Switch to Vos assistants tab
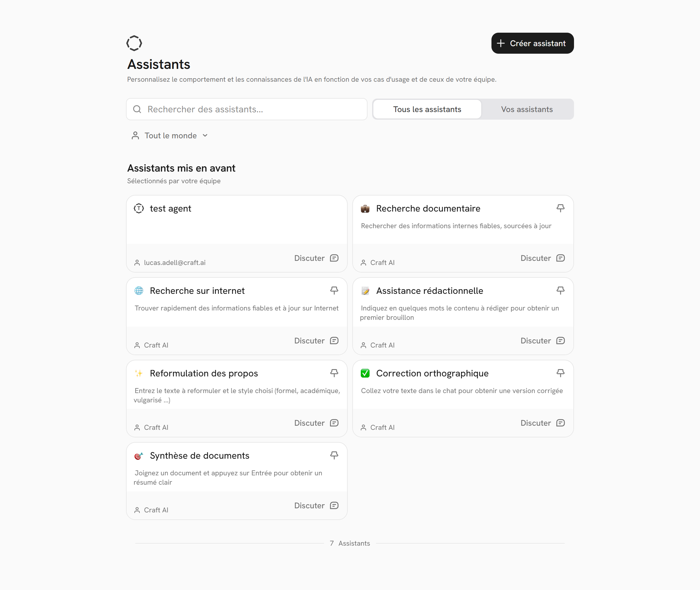 click(x=526, y=109)
